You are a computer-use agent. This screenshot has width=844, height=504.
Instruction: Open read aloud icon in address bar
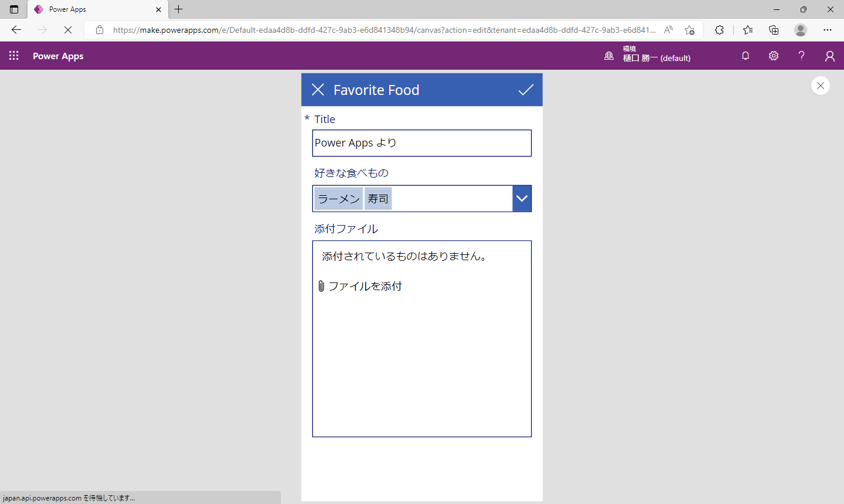pyautogui.click(x=668, y=29)
